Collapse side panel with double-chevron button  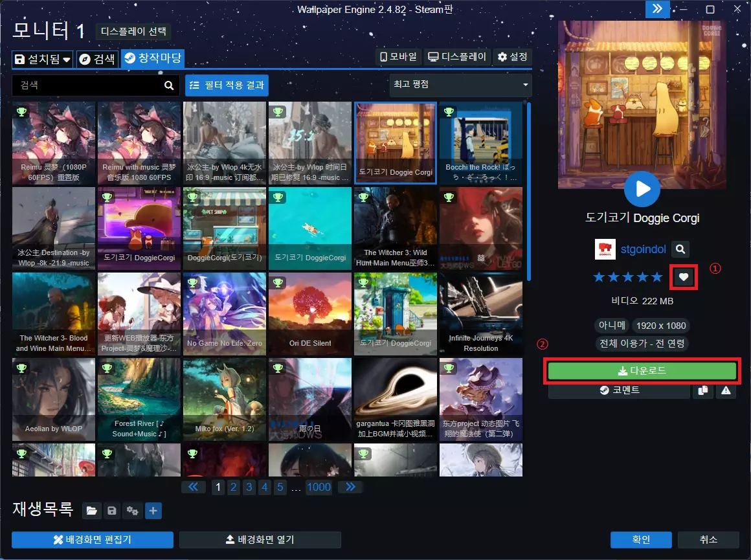pos(657,8)
